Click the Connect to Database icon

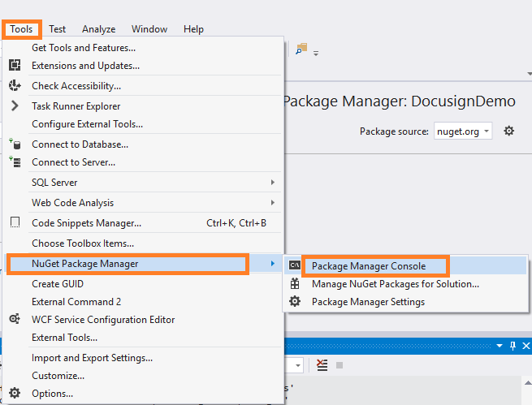(x=15, y=144)
